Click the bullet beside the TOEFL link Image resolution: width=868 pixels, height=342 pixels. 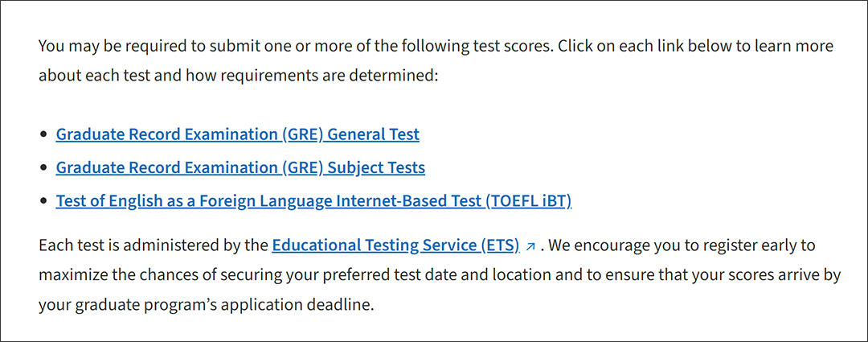click(43, 202)
